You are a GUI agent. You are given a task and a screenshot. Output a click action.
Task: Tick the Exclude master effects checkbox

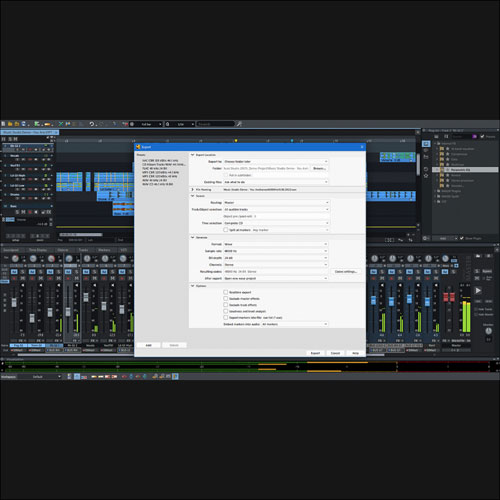click(226, 298)
